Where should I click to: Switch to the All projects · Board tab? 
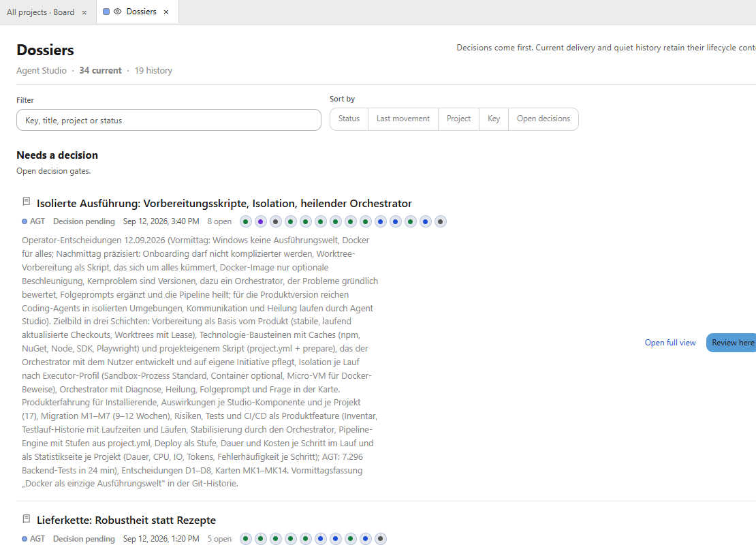(40, 12)
